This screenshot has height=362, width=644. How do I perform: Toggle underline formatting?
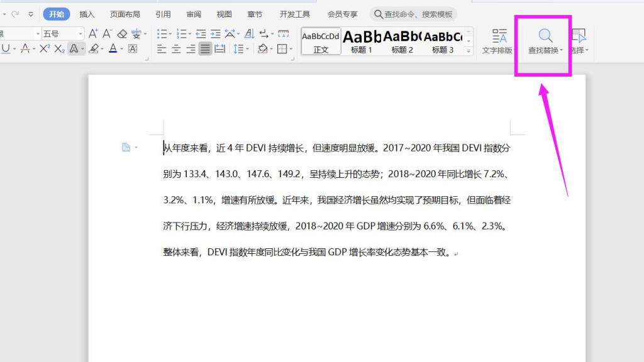5,49
